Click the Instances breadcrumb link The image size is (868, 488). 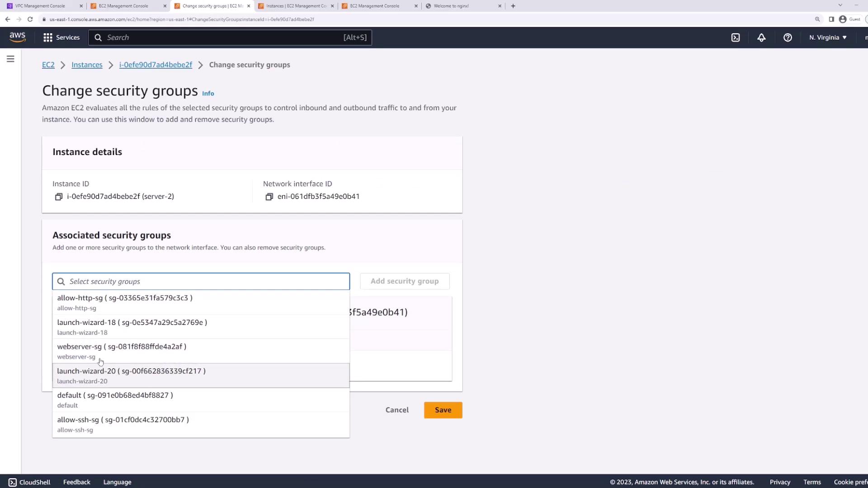(87, 65)
